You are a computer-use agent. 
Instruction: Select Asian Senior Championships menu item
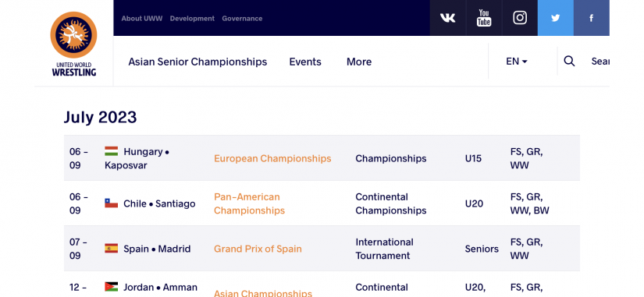[197, 62]
